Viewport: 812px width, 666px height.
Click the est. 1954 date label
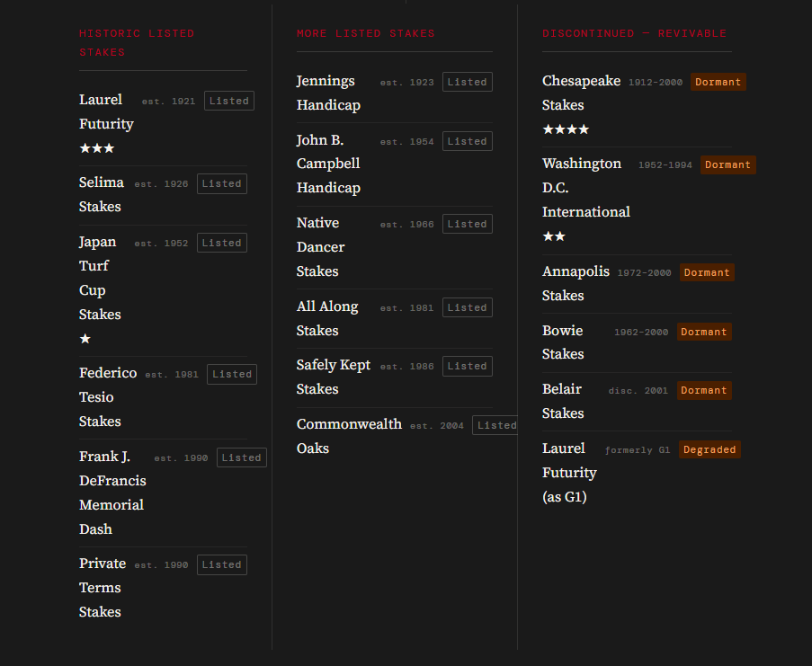point(407,142)
